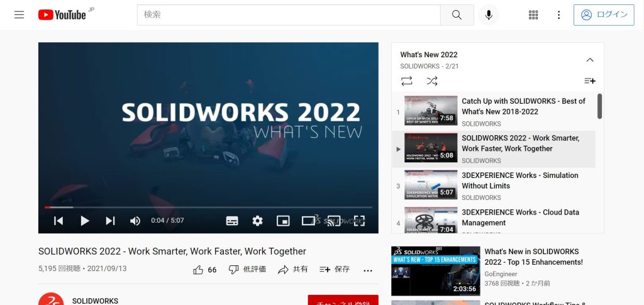This screenshot has width=644, height=305.
Task: Enable miniplayer mode
Action: 283,221
